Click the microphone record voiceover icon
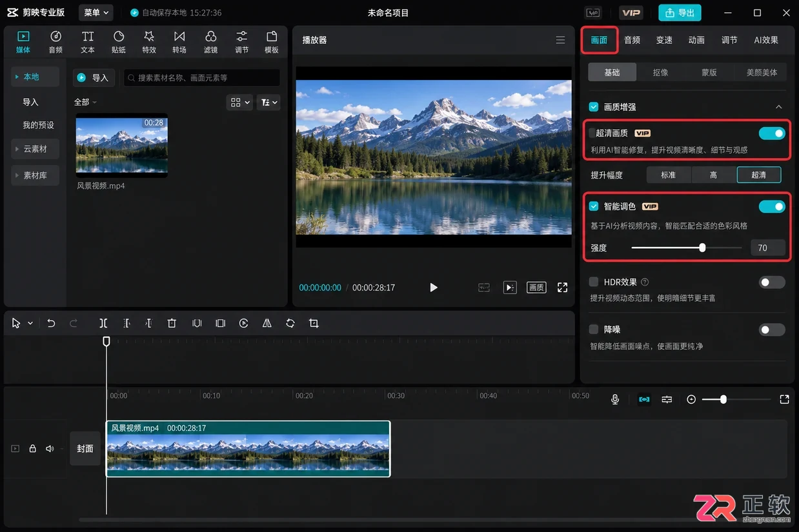 [615, 399]
